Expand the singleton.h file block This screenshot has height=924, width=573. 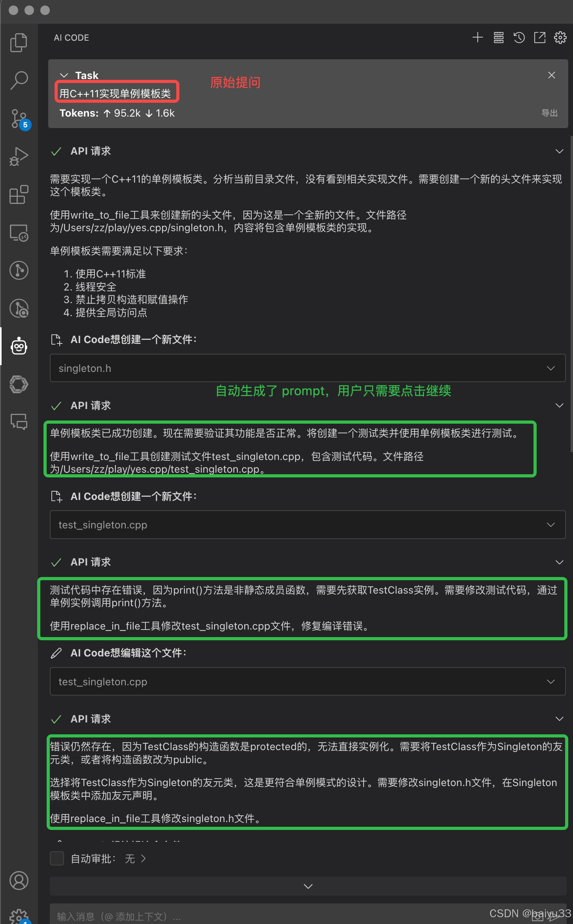pyautogui.click(x=307, y=368)
